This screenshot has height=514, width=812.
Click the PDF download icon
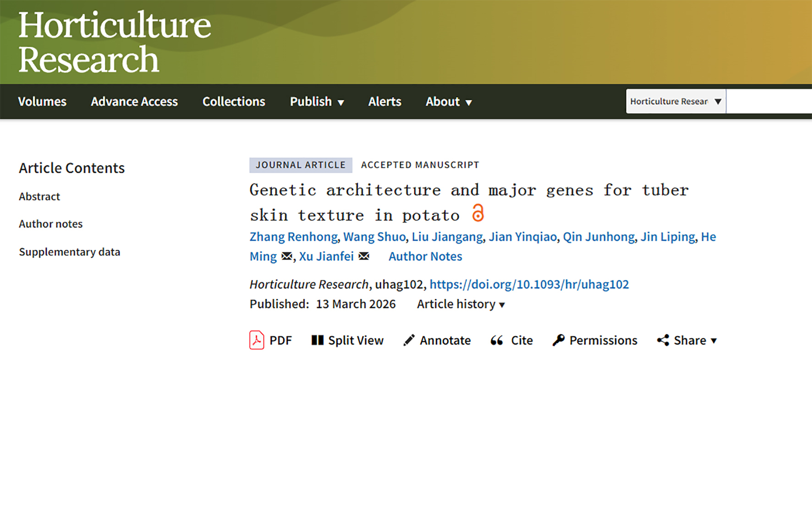tap(257, 340)
